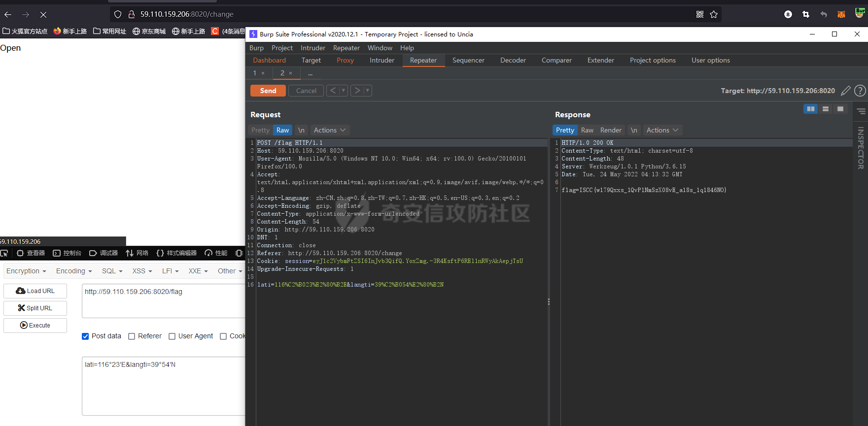Click the round number 8 toolbar icon
Screen dimensions: 868x426
(x=788, y=14)
